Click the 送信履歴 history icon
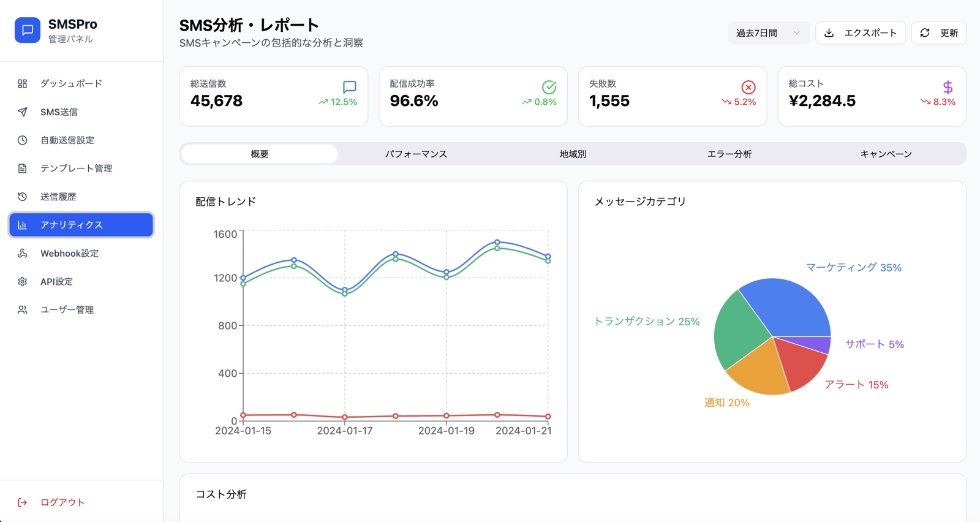Image resolution: width=980 pixels, height=522 pixels. [x=23, y=197]
